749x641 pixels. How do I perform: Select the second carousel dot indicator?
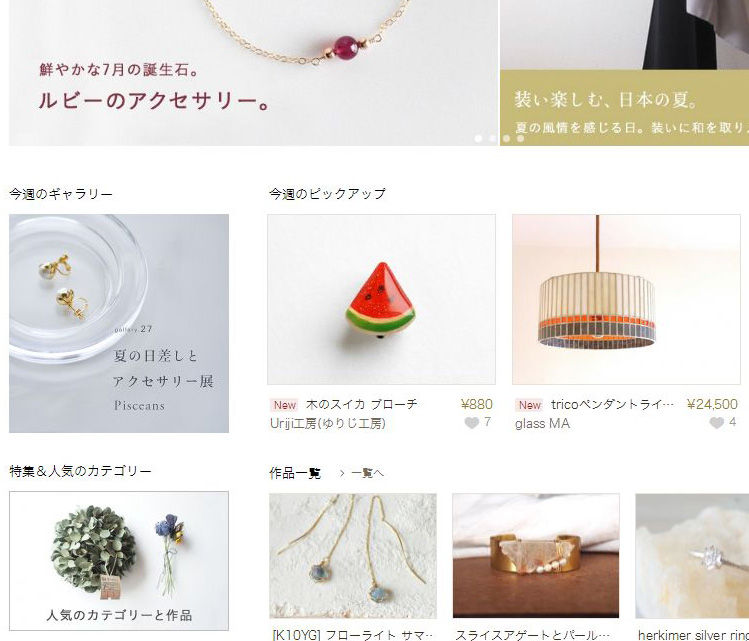492,139
